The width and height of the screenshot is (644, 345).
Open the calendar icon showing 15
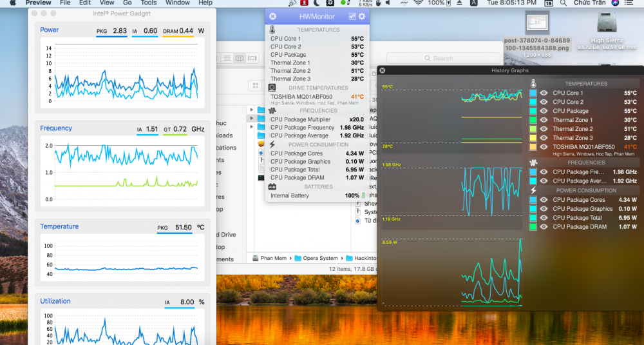[548, 3]
